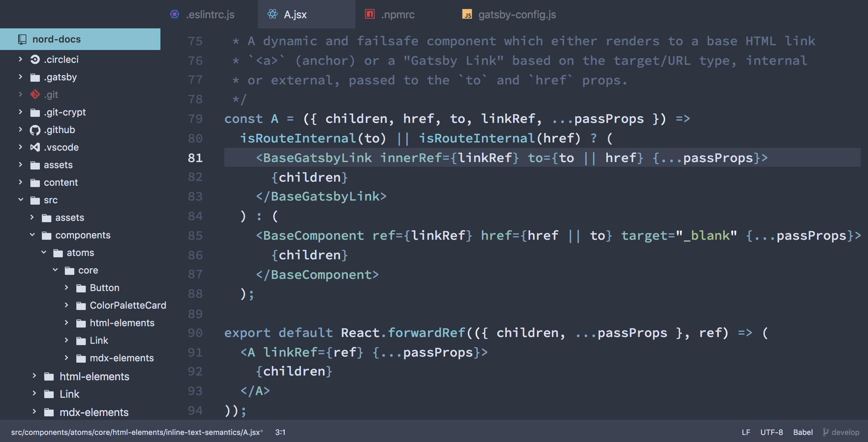Click the UTF-8 encoding selector
The height and width of the screenshot is (442, 868).
771,432
